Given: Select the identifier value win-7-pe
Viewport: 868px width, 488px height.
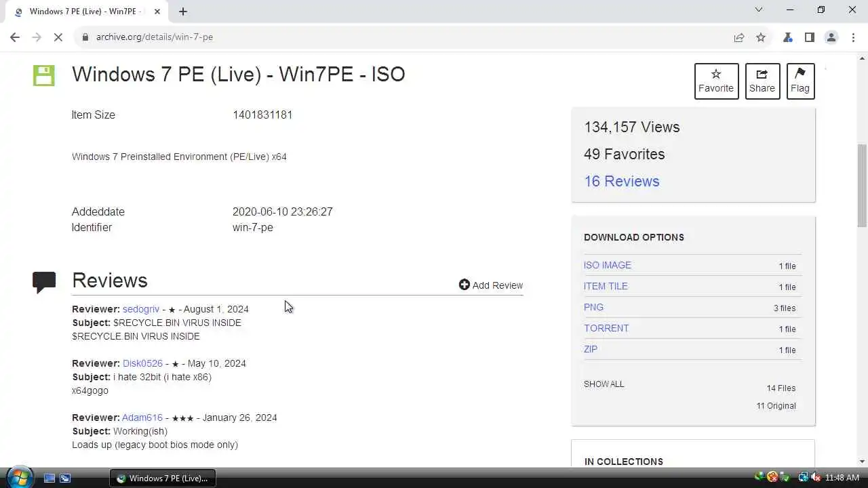Looking at the screenshot, I should pyautogui.click(x=253, y=227).
